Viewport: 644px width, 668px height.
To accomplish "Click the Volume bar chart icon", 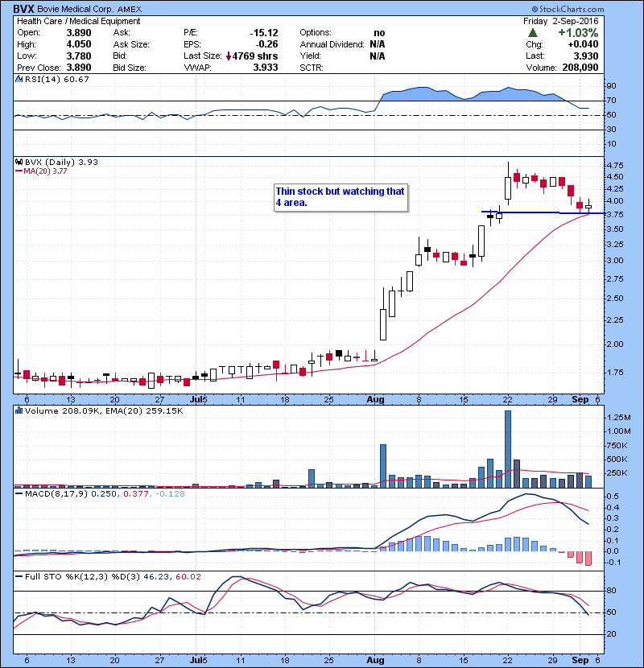I will point(19,410).
